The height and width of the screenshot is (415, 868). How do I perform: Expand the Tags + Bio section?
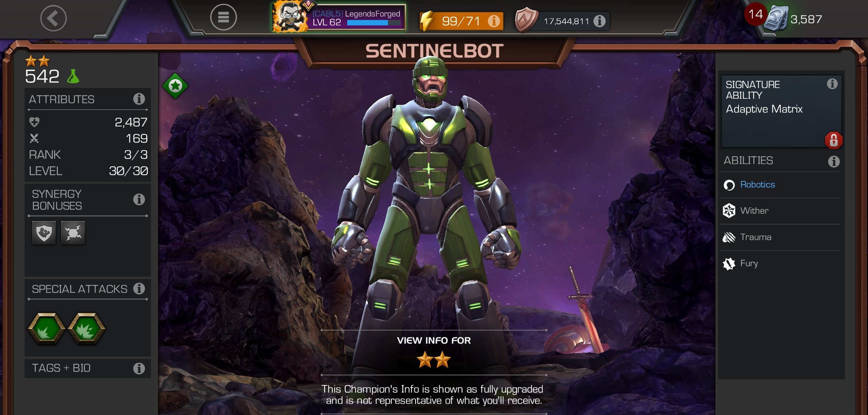coord(88,368)
